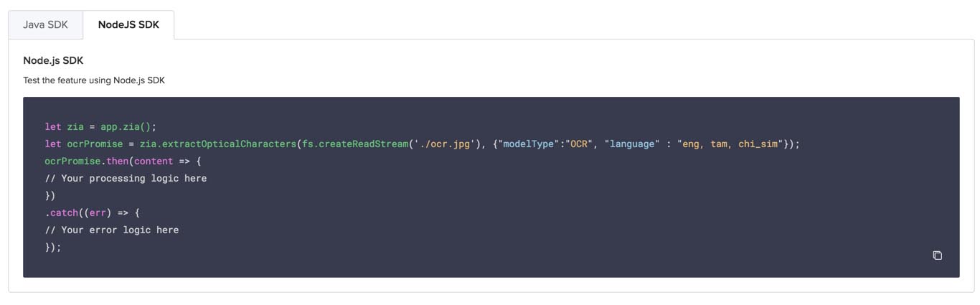Click the Node.js SDK heading
980x305 pixels.
tap(53, 60)
